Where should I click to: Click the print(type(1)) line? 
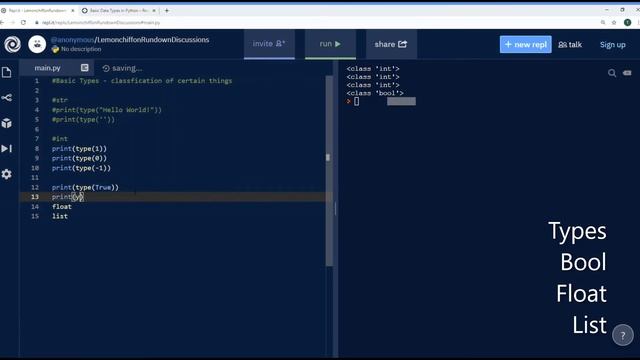(79, 149)
